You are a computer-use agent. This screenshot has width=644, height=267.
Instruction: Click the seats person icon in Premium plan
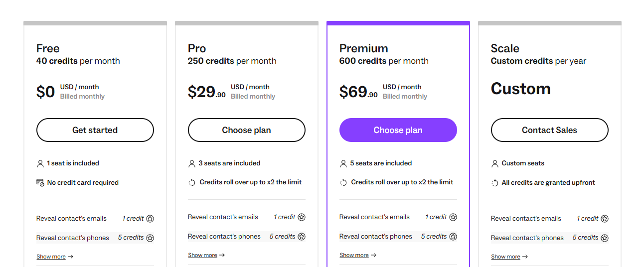tap(343, 163)
